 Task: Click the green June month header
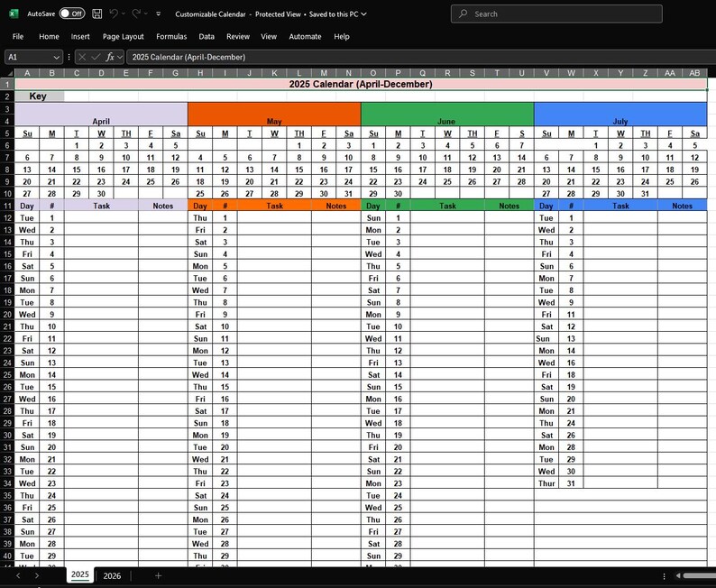[x=447, y=115]
